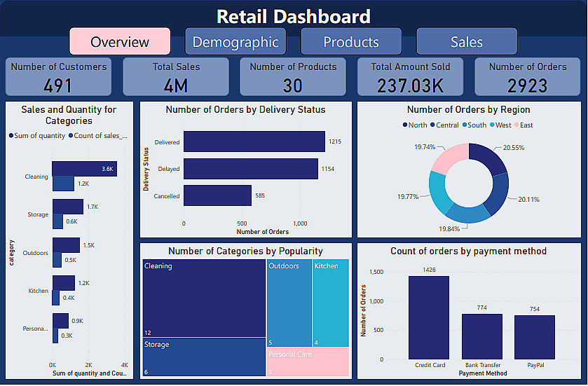Click the North legend marker in Region chart

coord(405,125)
